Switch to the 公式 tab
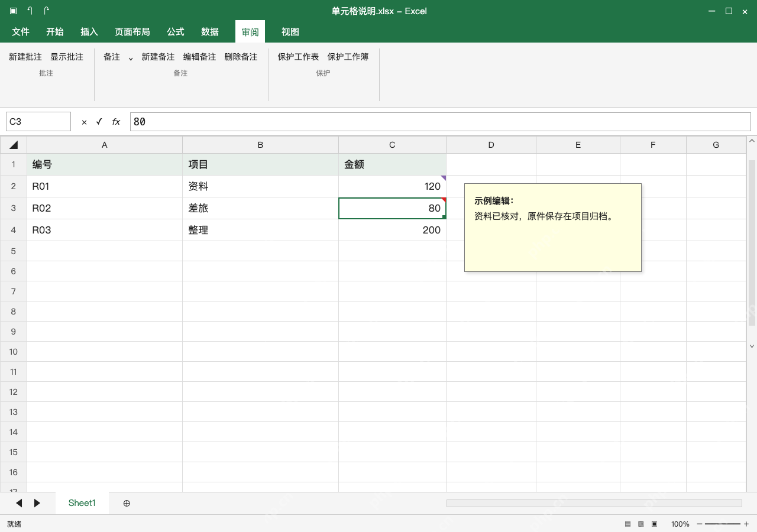The height and width of the screenshot is (532, 757). point(176,32)
